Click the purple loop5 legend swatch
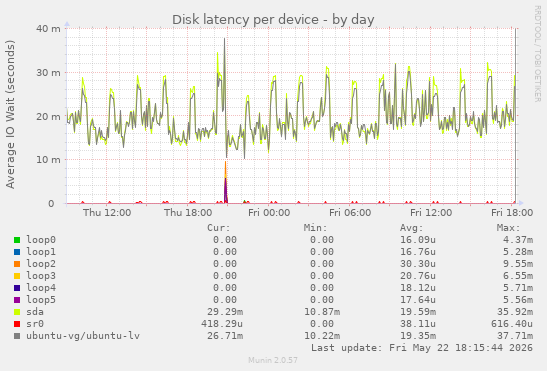Screen dimensions: 547x371 click(17, 300)
